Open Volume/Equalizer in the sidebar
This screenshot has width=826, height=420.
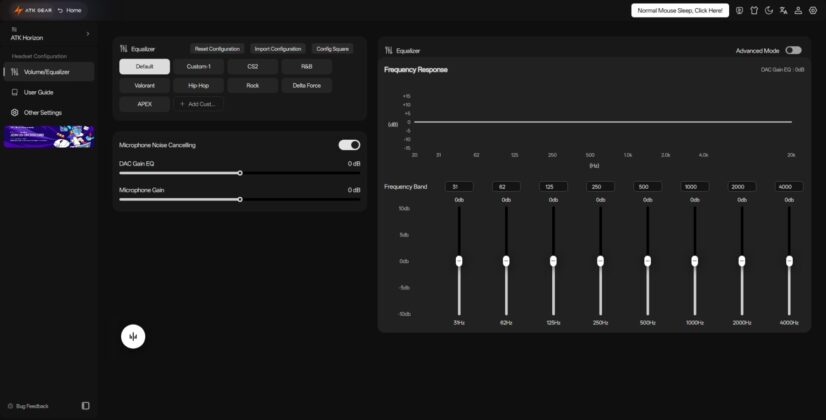pyautogui.click(x=49, y=72)
